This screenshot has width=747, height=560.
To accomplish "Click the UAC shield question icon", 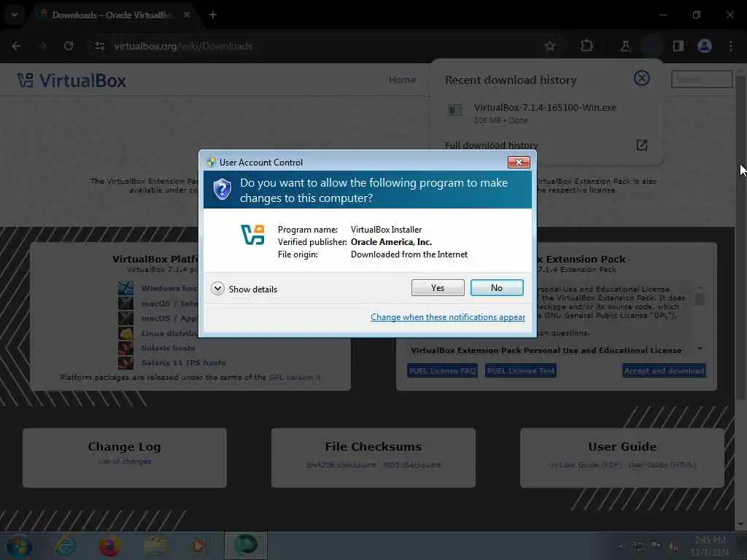I will click(222, 190).
